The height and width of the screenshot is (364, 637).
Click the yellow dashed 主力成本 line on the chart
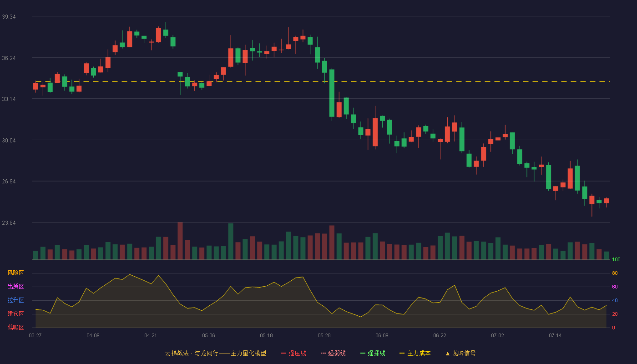(x=322, y=81)
